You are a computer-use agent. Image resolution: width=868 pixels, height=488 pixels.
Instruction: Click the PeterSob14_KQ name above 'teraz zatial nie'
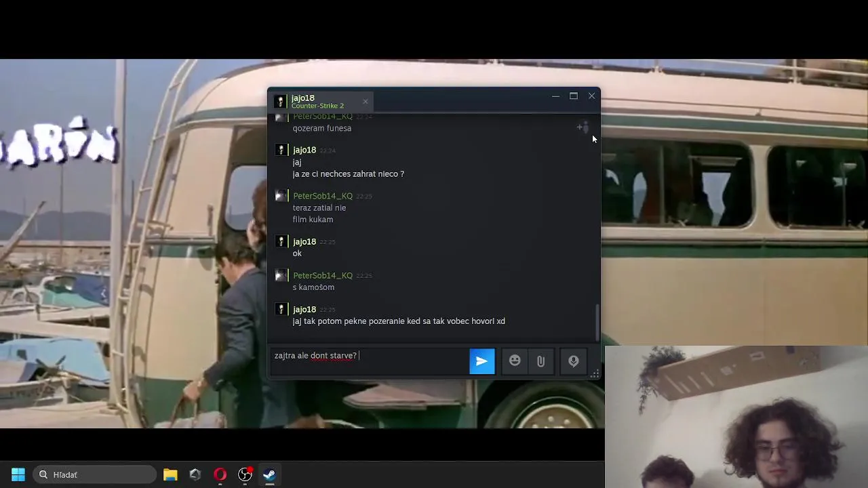pyautogui.click(x=323, y=196)
